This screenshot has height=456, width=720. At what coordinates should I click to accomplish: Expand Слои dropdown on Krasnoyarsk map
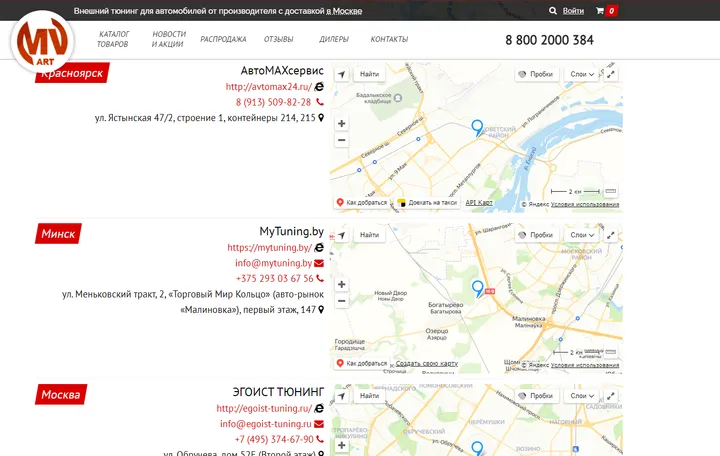point(582,74)
